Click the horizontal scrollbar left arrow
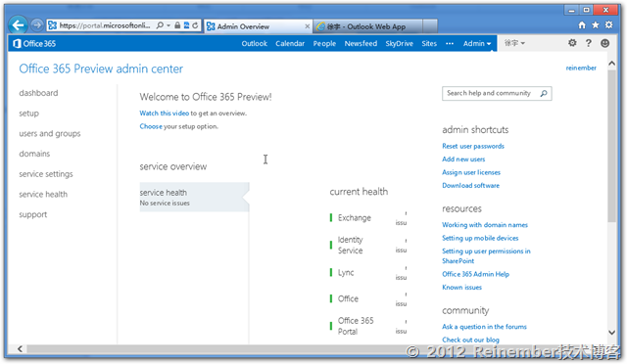627x364 pixels. click(x=20, y=349)
